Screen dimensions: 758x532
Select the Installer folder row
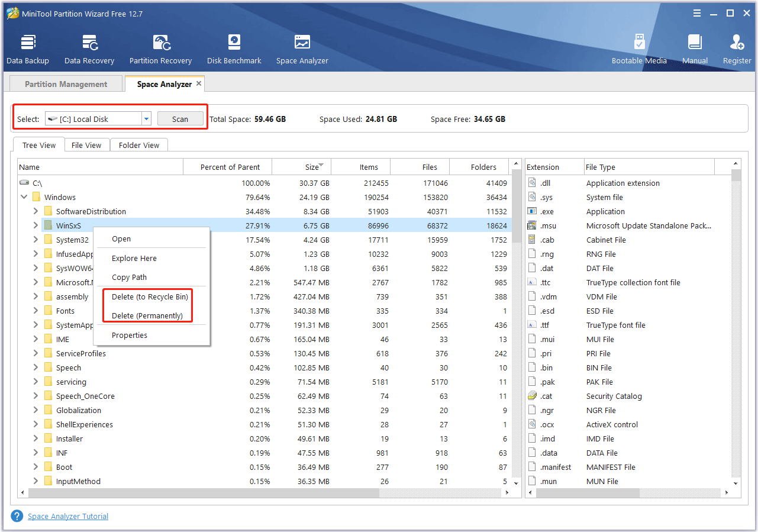pos(265,439)
